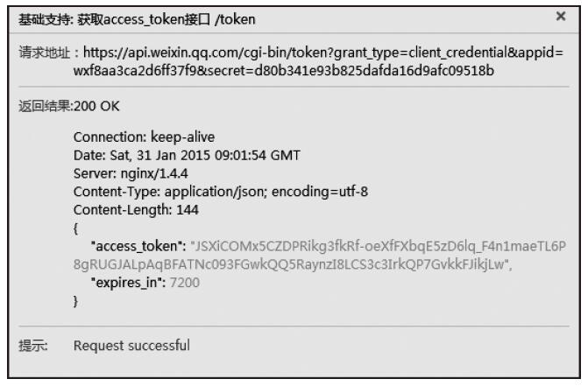Click the Request successful message

pyautogui.click(x=131, y=346)
